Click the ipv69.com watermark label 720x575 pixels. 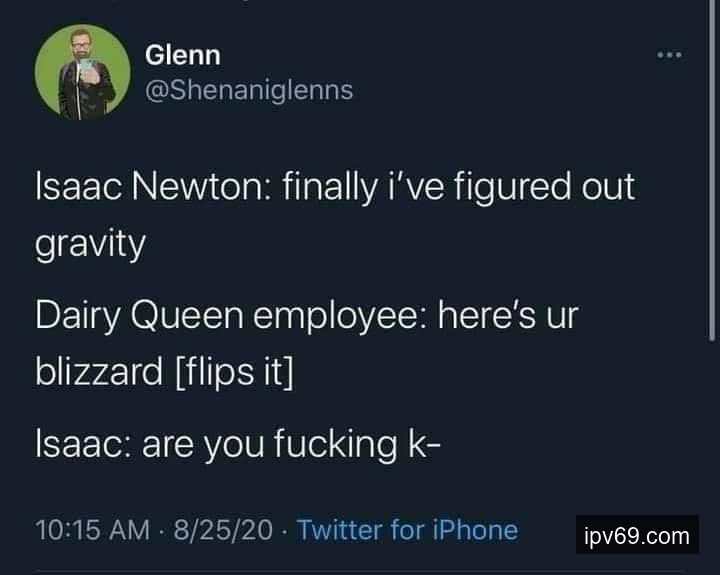click(637, 535)
